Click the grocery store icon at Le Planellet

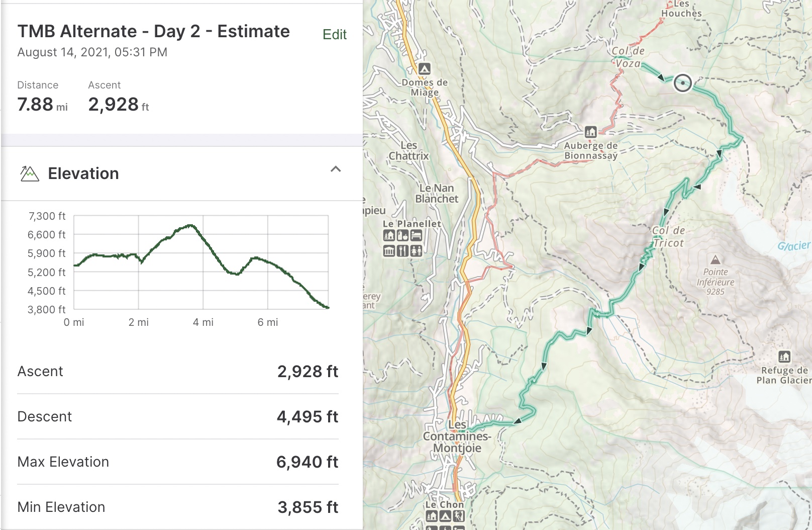402,235
